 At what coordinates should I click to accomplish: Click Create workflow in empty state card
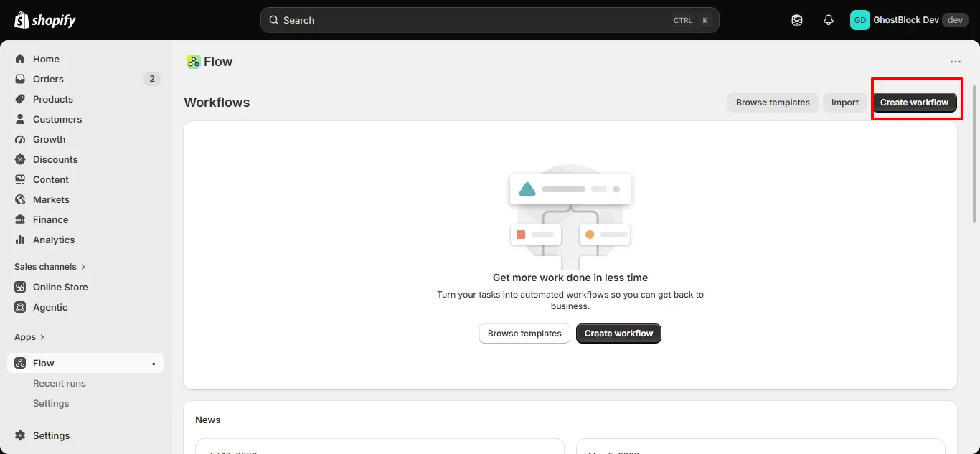click(618, 334)
